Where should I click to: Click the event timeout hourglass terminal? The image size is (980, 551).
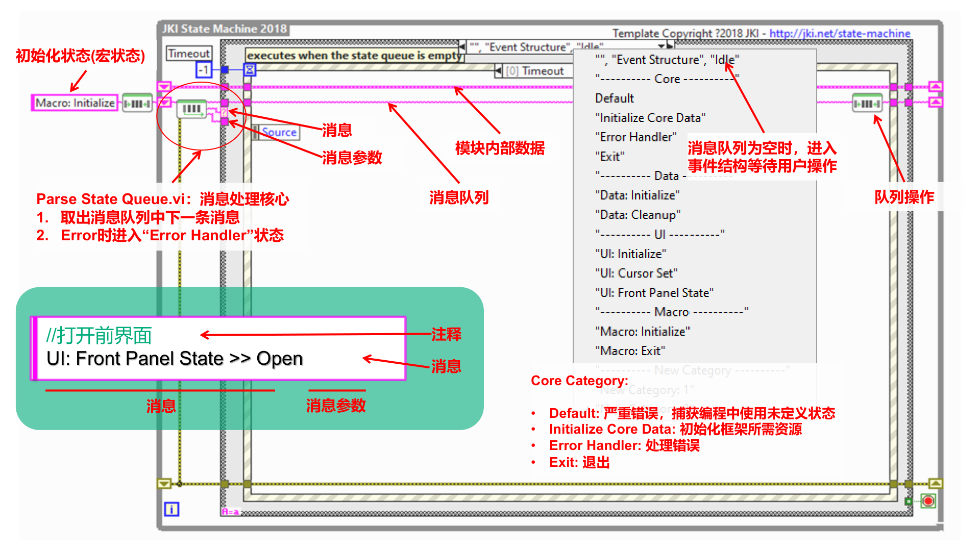tap(250, 69)
